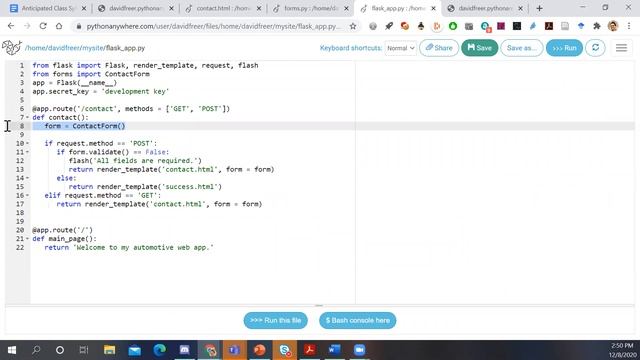Open PowerPoint from taskbar
The image size is (640, 360).
pos(259,350)
